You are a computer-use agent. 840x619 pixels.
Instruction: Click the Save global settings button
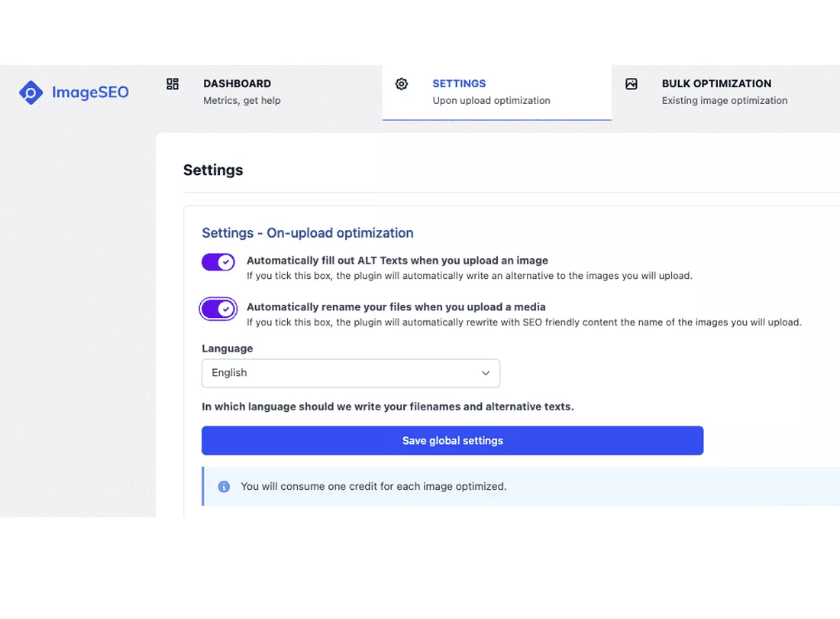coord(452,440)
